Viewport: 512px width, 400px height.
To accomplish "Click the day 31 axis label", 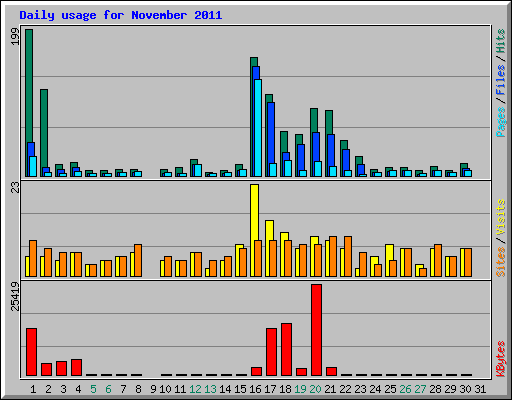I will click(x=480, y=389).
